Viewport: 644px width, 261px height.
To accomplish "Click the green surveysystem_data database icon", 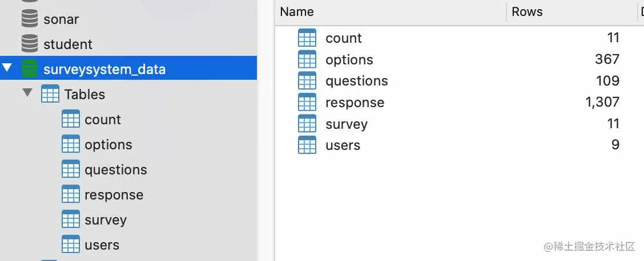I will pyautogui.click(x=30, y=70).
